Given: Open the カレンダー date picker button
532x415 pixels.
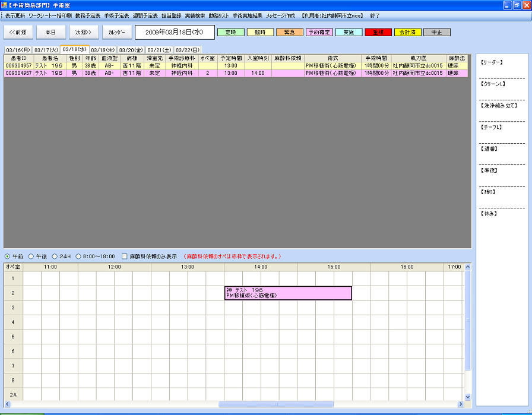Looking at the screenshot, I should [117, 32].
